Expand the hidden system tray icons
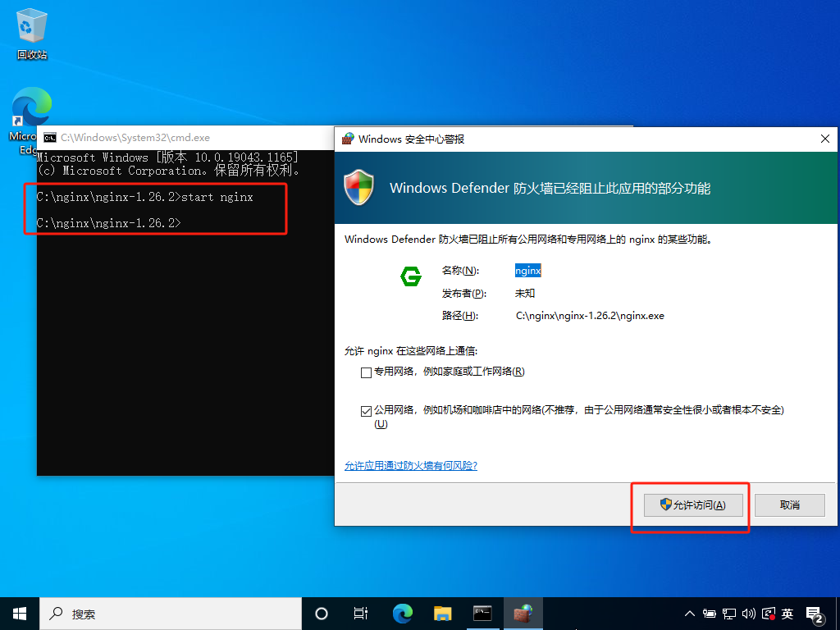840x630 pixels. point(690,614)
